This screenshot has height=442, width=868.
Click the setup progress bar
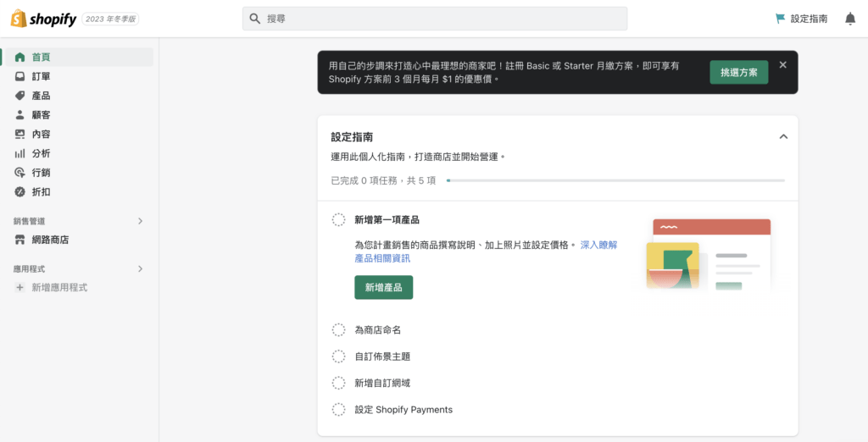pos(615,180)
